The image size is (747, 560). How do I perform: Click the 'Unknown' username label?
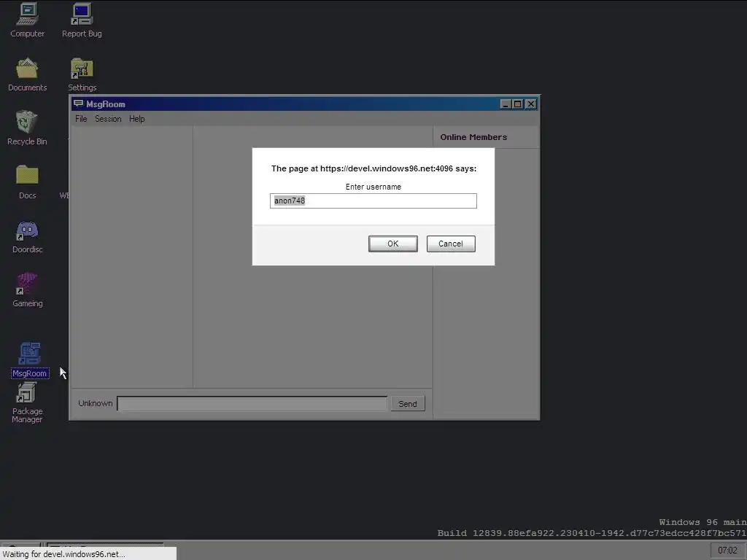coord(96,403)
